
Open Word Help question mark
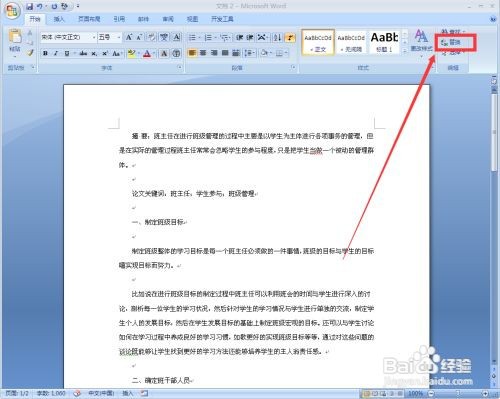[493, 20]
